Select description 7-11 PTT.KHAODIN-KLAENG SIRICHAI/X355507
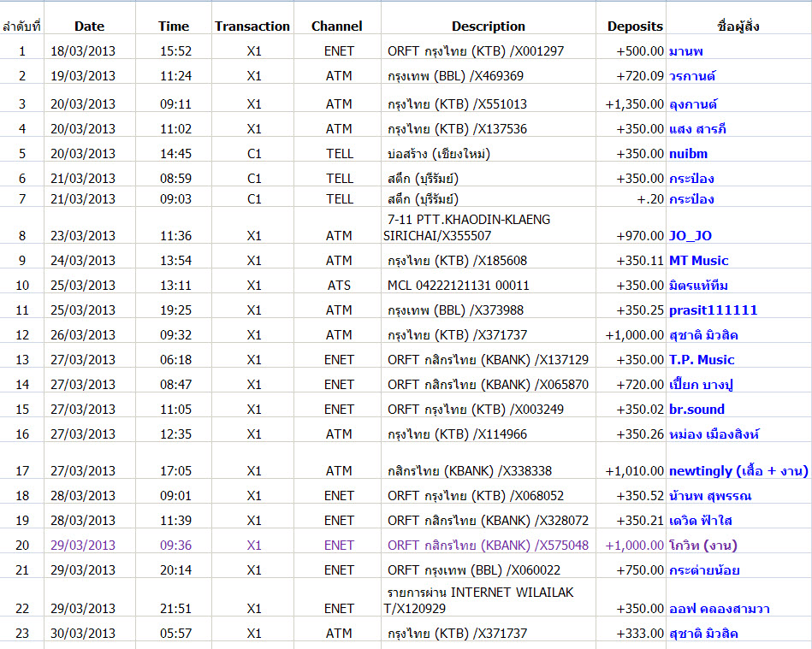The height and width of the screenshot is (649, 812). [x=466, y=227]
